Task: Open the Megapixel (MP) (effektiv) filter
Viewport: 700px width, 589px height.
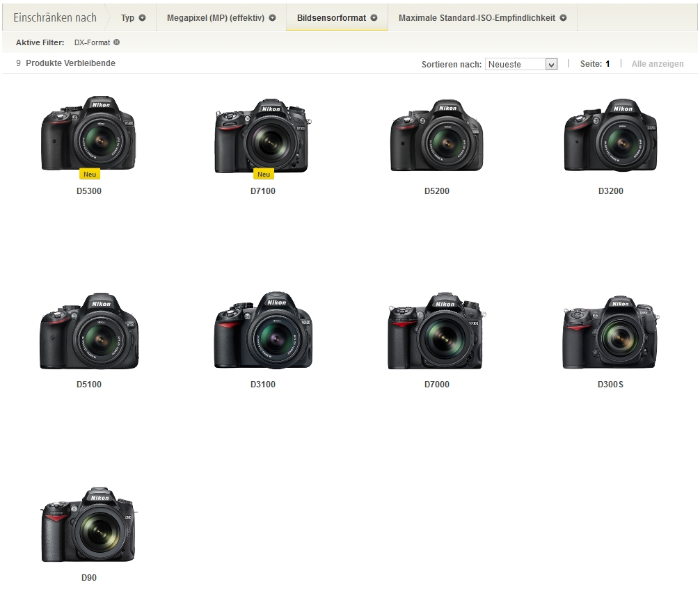Action: point(221,18)
